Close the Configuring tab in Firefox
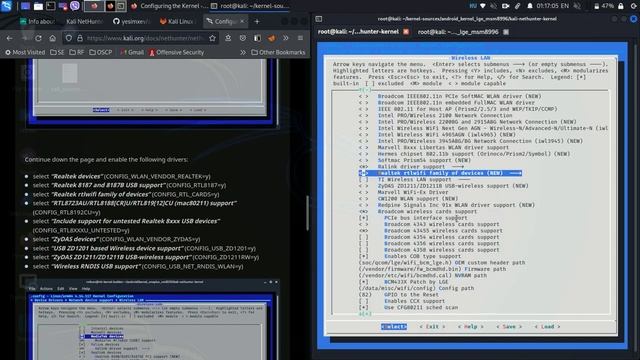This screenshot has height=360, width=640. click(x=242, y=21)
